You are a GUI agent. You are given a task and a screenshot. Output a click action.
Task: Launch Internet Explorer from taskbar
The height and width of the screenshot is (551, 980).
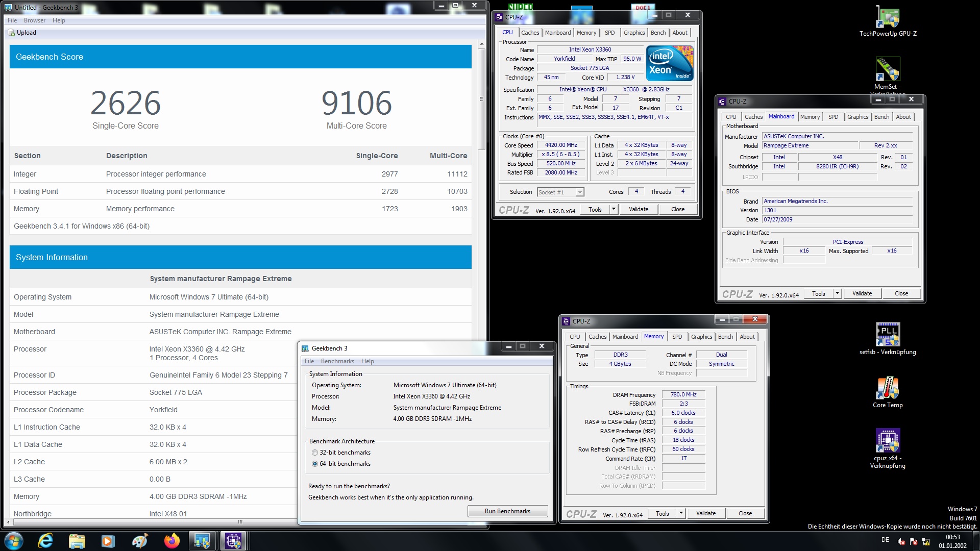pos(45,541)
